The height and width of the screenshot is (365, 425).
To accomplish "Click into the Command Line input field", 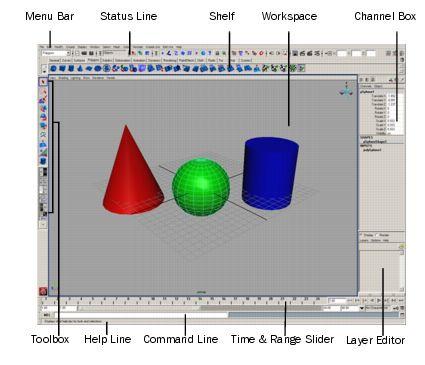I will point(140,315).
